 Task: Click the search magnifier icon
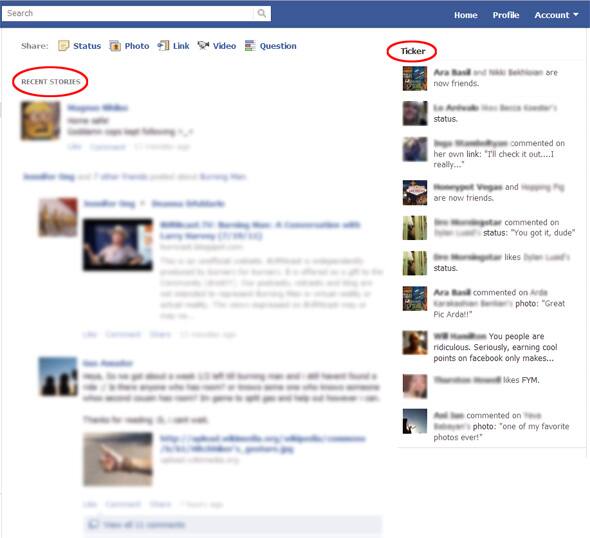pos(262,14)
